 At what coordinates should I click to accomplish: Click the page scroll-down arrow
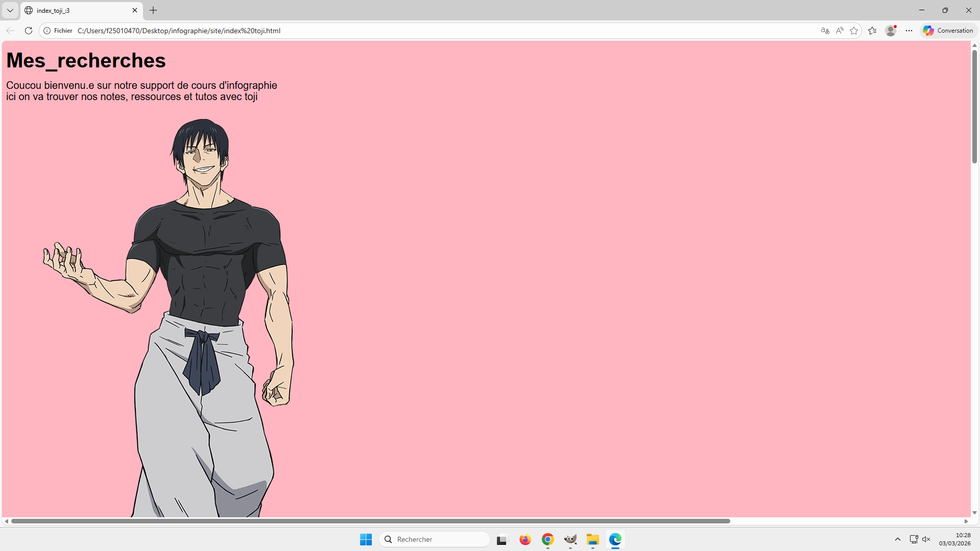974,513
